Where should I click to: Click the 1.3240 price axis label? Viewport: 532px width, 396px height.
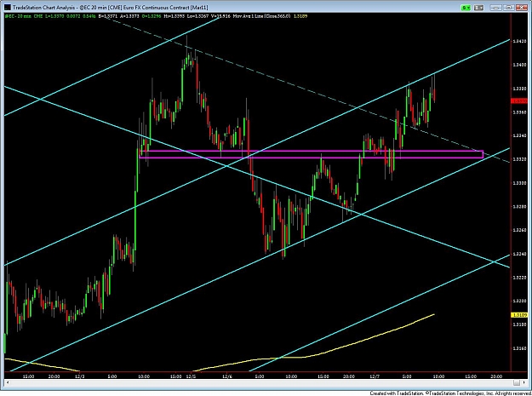(x=519, y=254)
